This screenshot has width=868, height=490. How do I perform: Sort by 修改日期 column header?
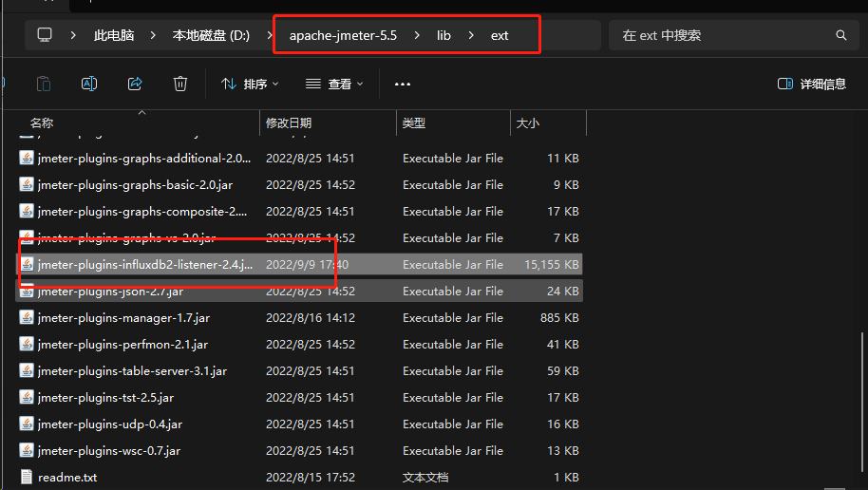tap(289, 122)
